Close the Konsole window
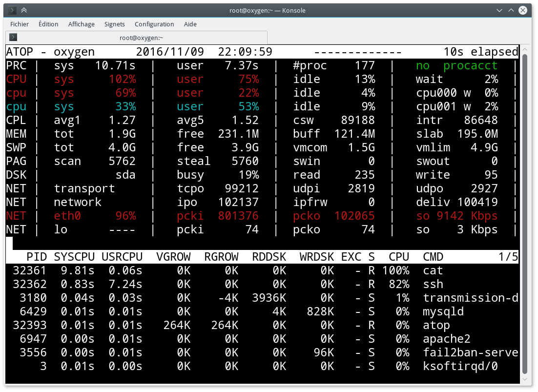This screenshot has width=538, height=392. click(x=522, y=10)
